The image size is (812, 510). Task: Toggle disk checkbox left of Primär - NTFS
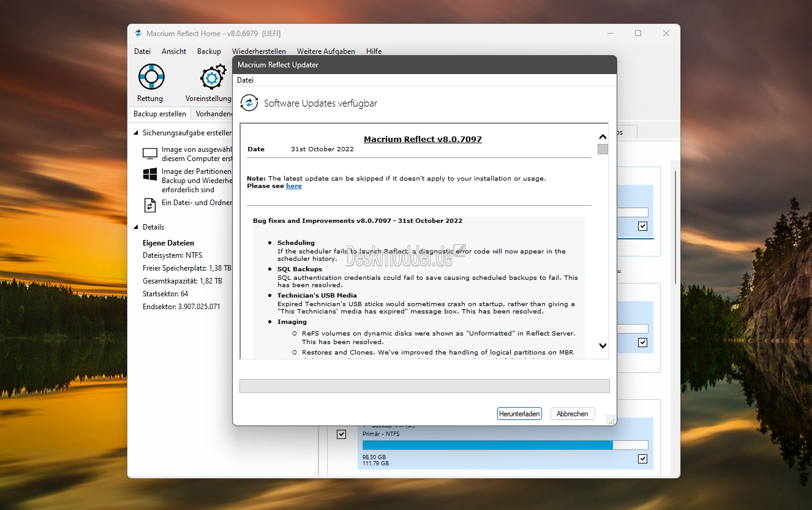[342, 434]
